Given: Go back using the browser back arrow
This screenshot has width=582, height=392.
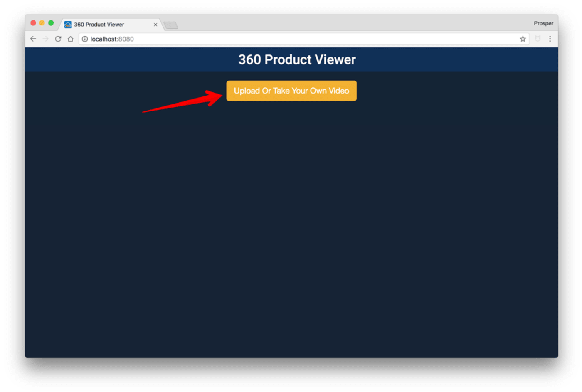Looking at the screenshot, I should click(x=33, y=39).
